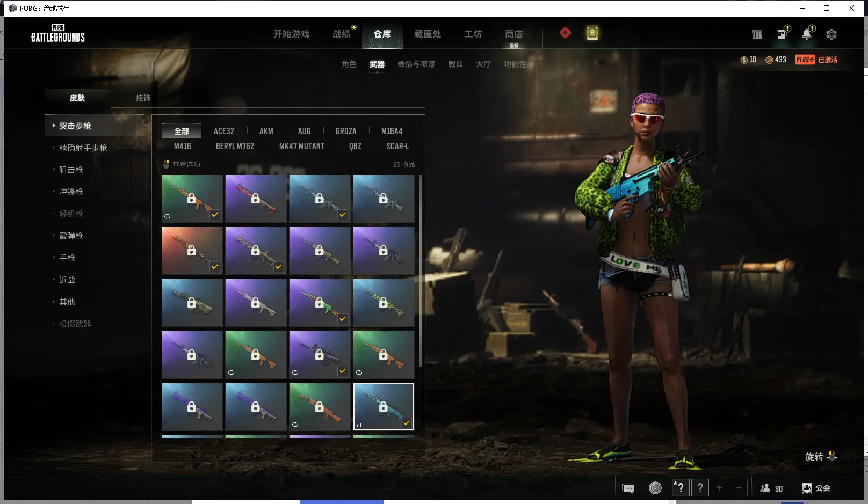Filter skins by 全部

point(182,131)
